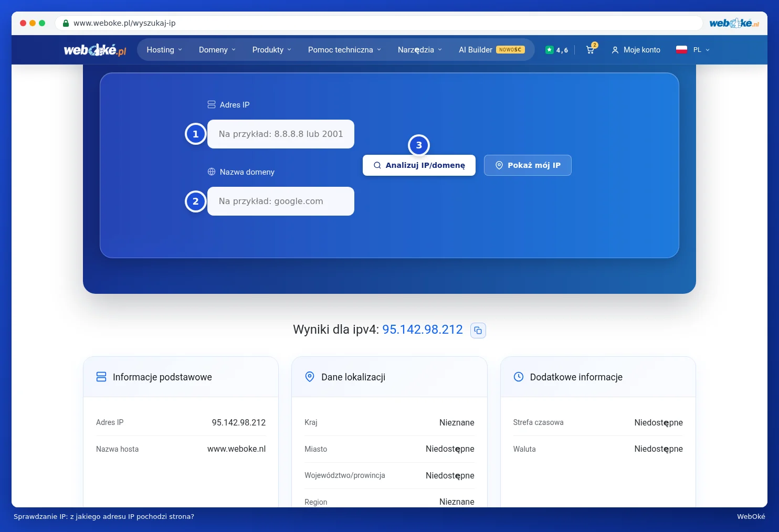Click the green star rating 4,6 badge
This screenshot has height=532, width=779.
pyautogui.click(x=556, y=50)
